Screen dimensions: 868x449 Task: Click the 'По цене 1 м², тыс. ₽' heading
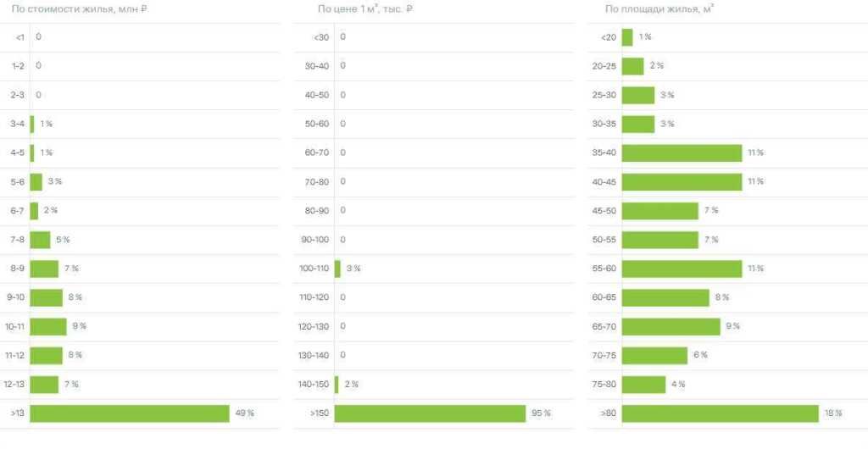tap(365, 8)
